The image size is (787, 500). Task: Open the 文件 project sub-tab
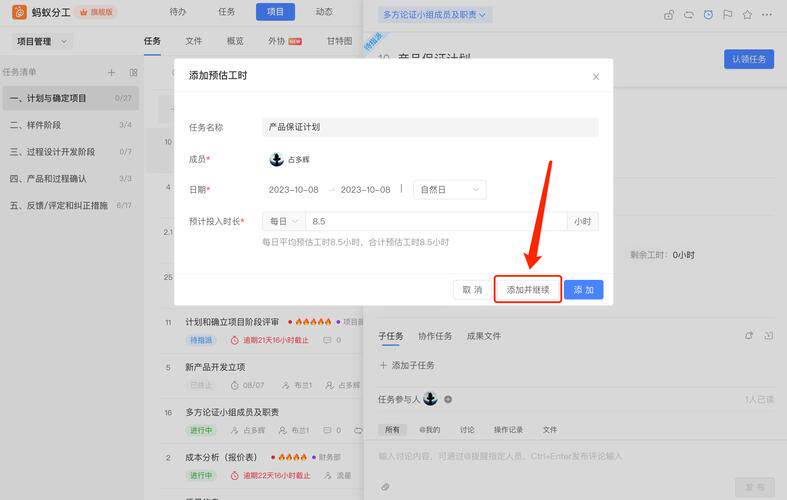click(193, 41)
